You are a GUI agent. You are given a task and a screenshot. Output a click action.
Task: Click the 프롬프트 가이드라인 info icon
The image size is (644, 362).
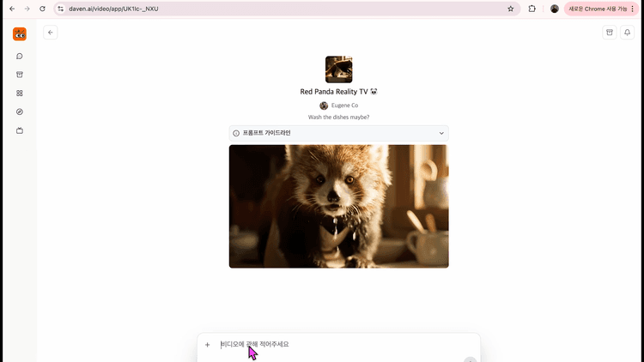click(237, 133)
